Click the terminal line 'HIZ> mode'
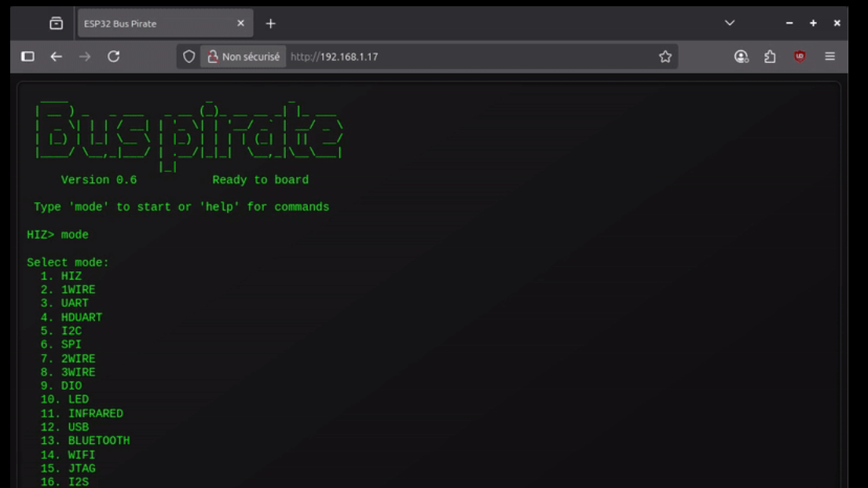 (58, 235)
